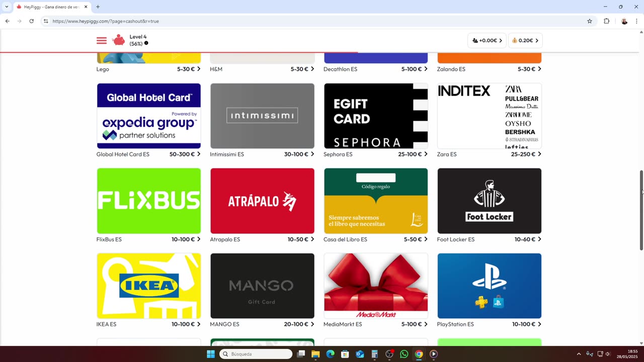Select the Global Hotel Card gift card
The image size is (644, 362).
click(x=148, y=116)
